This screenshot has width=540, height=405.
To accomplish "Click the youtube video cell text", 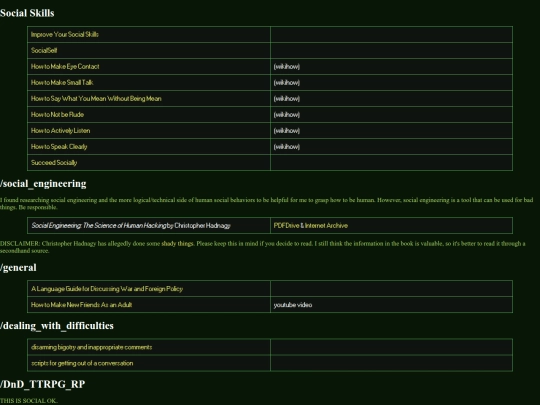I will 293,305.
